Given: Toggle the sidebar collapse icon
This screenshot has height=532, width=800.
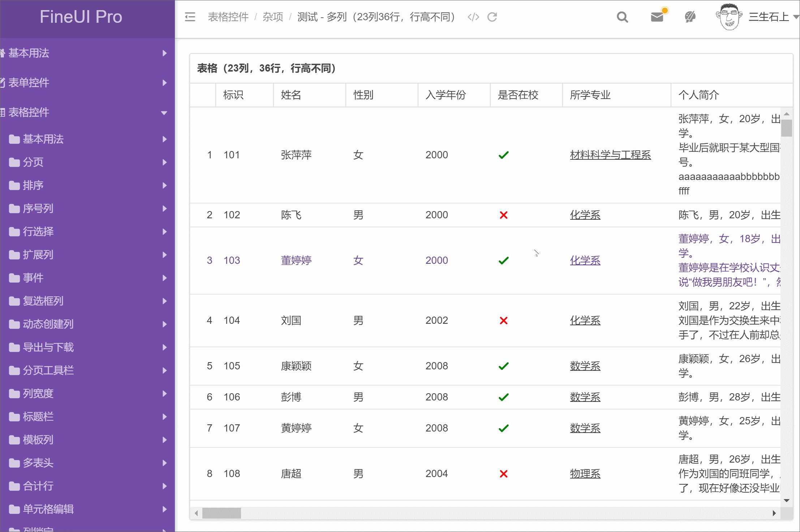Looking at the screenshot, I should 190,17.
